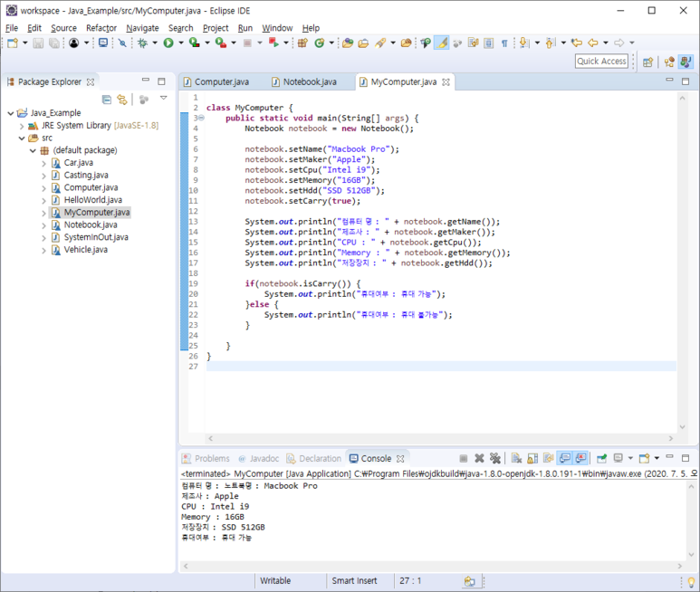Collapse the src folder node

point(22,138)
